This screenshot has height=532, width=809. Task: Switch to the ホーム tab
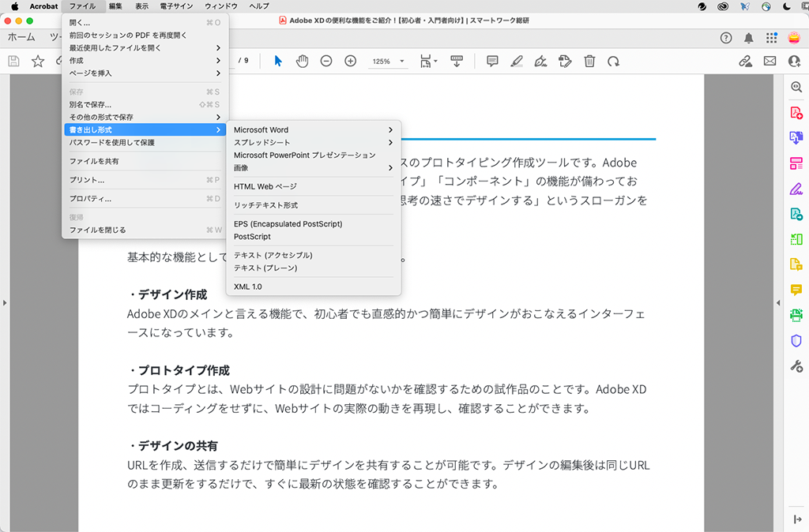(x=21, y=37)
